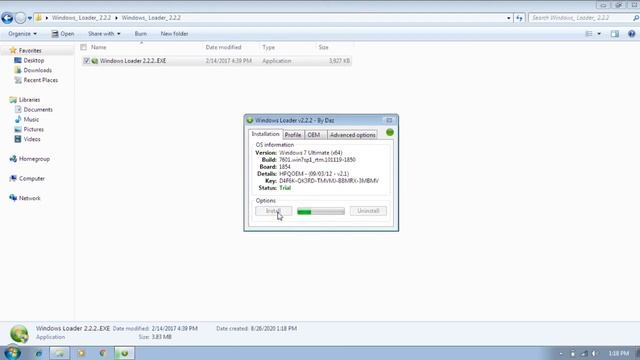Change the view with the view icon
This screenshot has width=640, height=360.
589,34
